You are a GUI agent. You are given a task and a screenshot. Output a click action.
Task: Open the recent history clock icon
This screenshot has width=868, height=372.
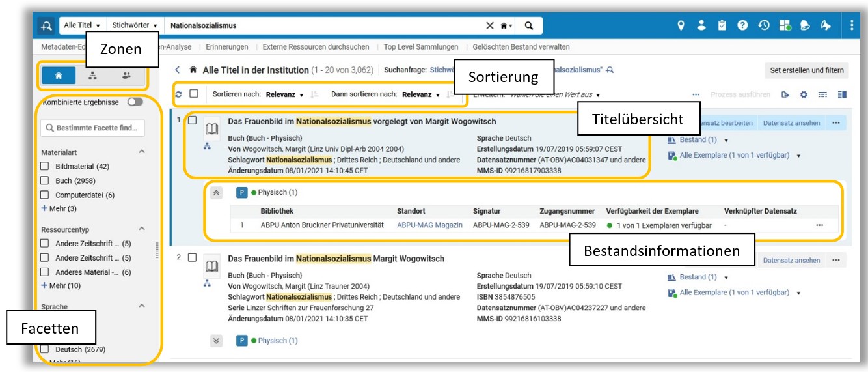tap(764, 25)
